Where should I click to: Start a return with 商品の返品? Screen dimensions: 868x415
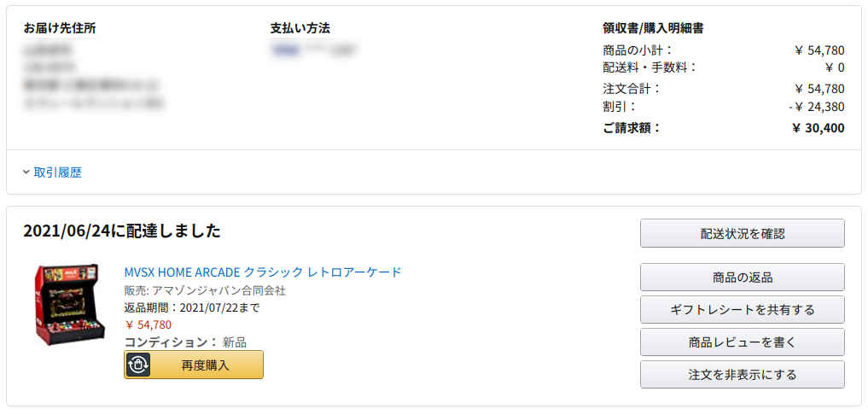pyautogui.click(x=742, y=277)
